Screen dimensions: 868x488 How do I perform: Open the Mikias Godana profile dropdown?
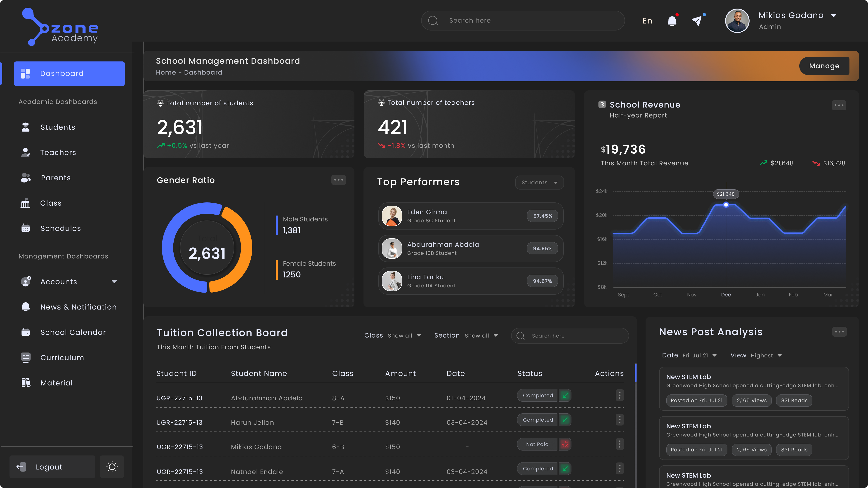tap(834, 16)
